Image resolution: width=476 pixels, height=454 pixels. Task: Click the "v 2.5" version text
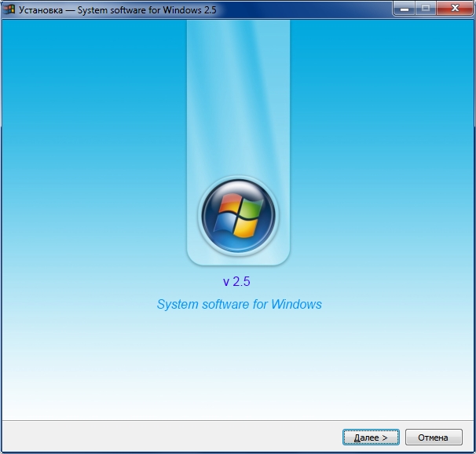[x=236, y=281]
